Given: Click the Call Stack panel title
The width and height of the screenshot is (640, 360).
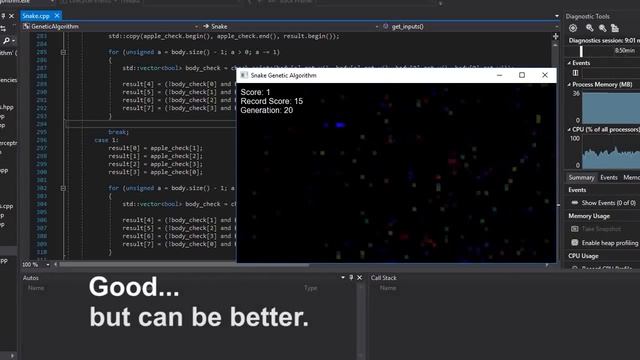Looking at the screenshot, I should point(384,278).
